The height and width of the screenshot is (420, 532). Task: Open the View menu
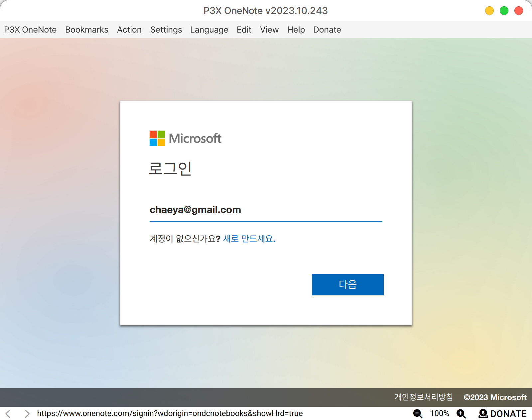point(269,30)
